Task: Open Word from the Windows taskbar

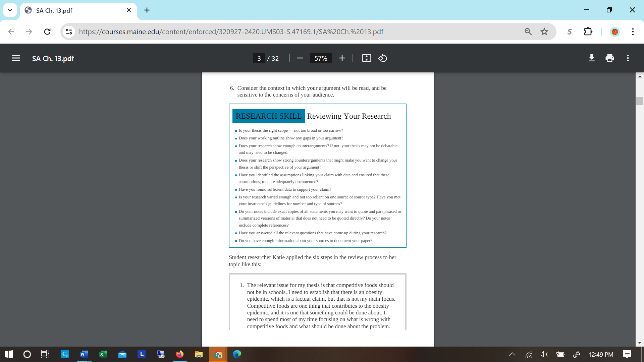Action: [x=84, y=354]
